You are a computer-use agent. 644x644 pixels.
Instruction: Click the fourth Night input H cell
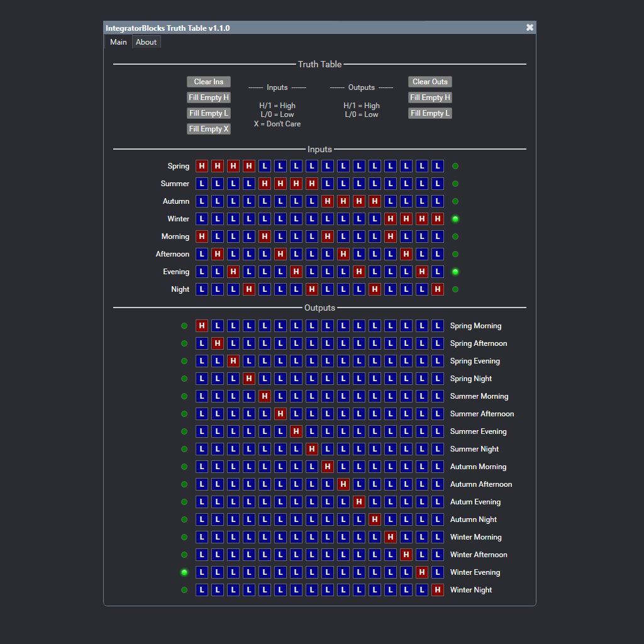(x=438, y=289)
